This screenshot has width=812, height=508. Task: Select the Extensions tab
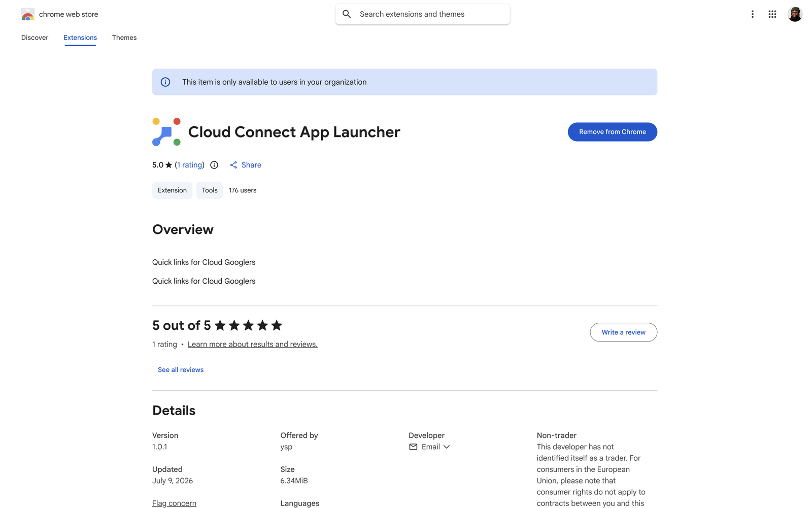coord(80,38)
